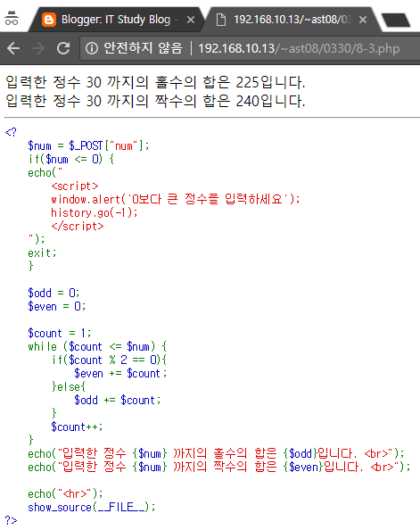420x530 pixels.
Task: Go back to the previous page
Action: tap(13, 48)
